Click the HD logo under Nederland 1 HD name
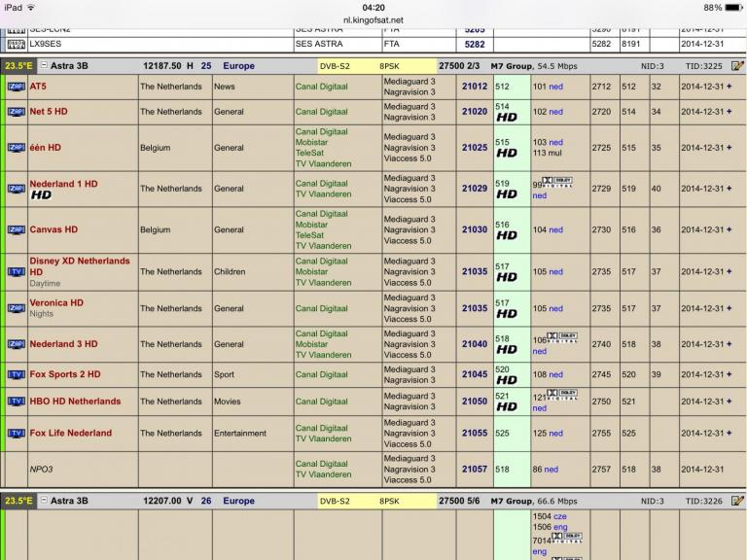This screenshot has height=560, width=747. coord(41,194)
